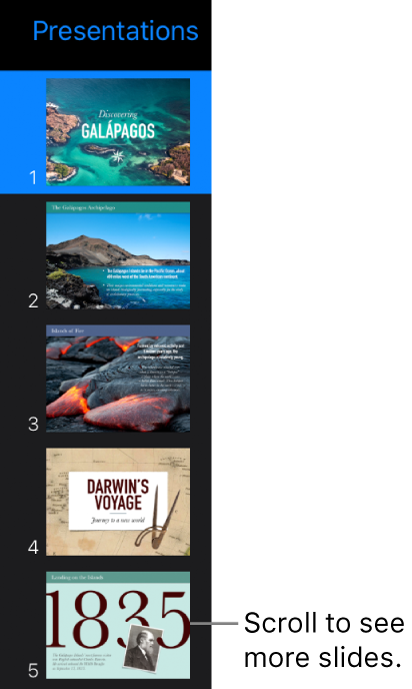Screen dimensions: 412x689
Task: Click slide number 2 label
Action: [33, 301]
